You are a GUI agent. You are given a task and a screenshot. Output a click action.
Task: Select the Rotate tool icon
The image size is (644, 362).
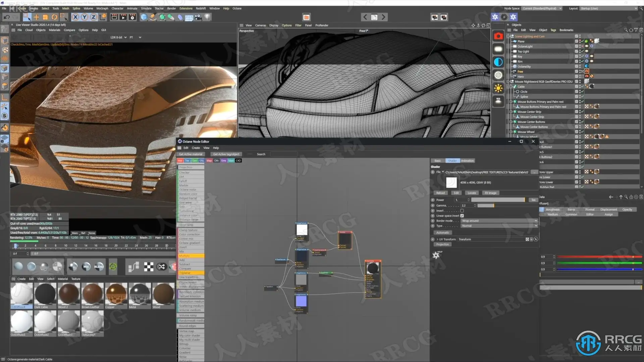(x=54, y=17)
